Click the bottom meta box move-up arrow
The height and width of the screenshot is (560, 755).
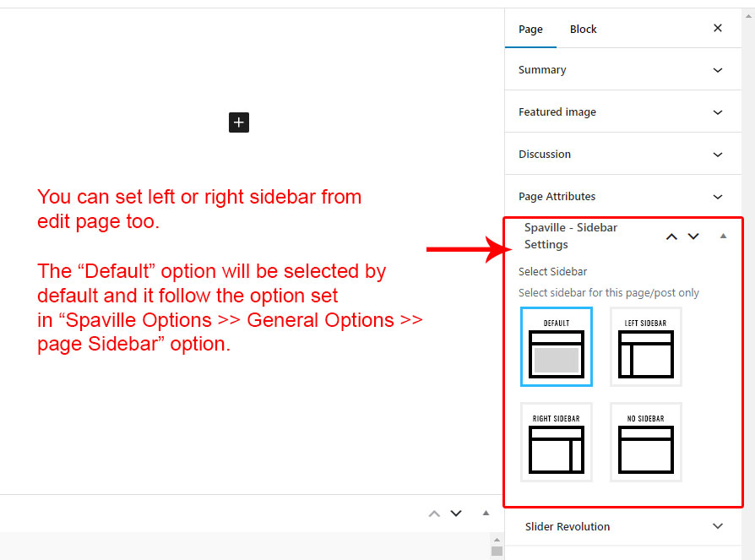point(434,513)
